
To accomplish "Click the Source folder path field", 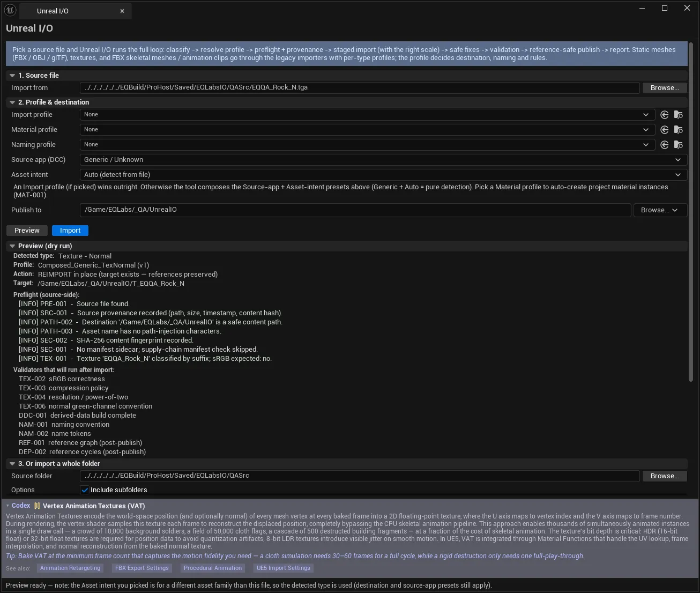I will click(x=360, y=476).
